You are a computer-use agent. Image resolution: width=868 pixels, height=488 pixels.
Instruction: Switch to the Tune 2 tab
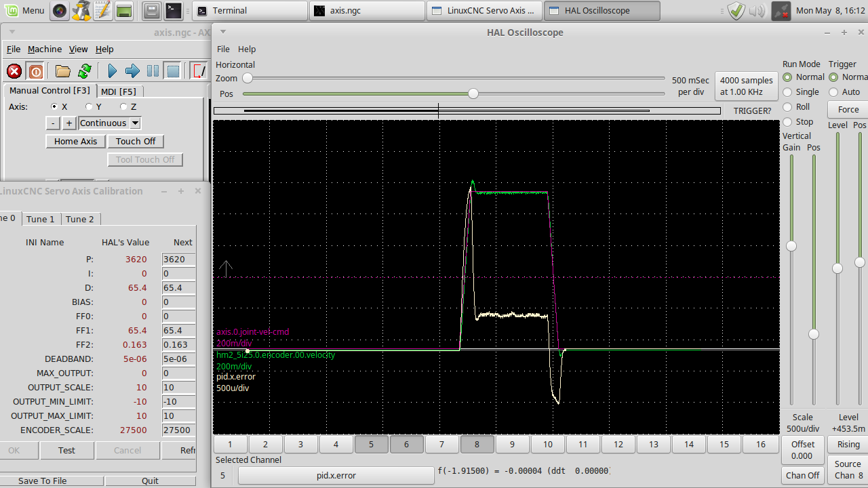pyautogui.click(x=80, y=219)
